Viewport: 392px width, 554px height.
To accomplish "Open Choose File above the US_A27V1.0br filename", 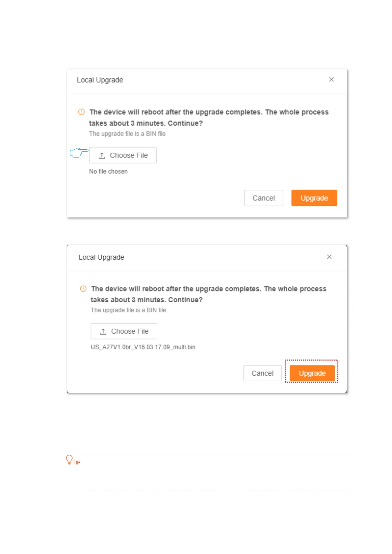I will tap(124, 331).
